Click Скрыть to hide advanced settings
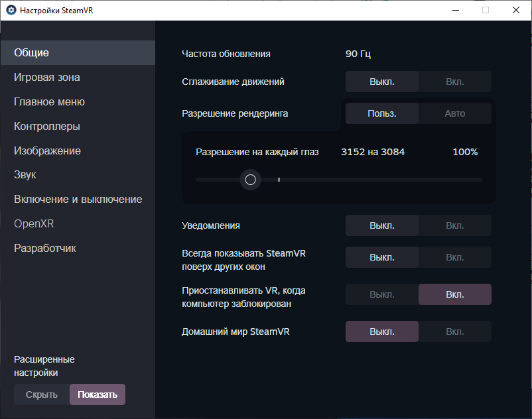 [x=42, y=394]
